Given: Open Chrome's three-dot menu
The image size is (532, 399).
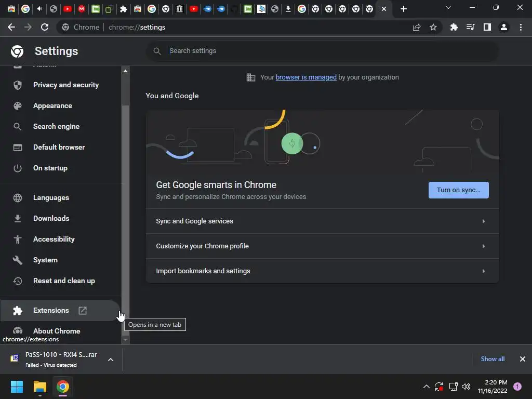Looking at the screenshot, I should click(521, 27).
